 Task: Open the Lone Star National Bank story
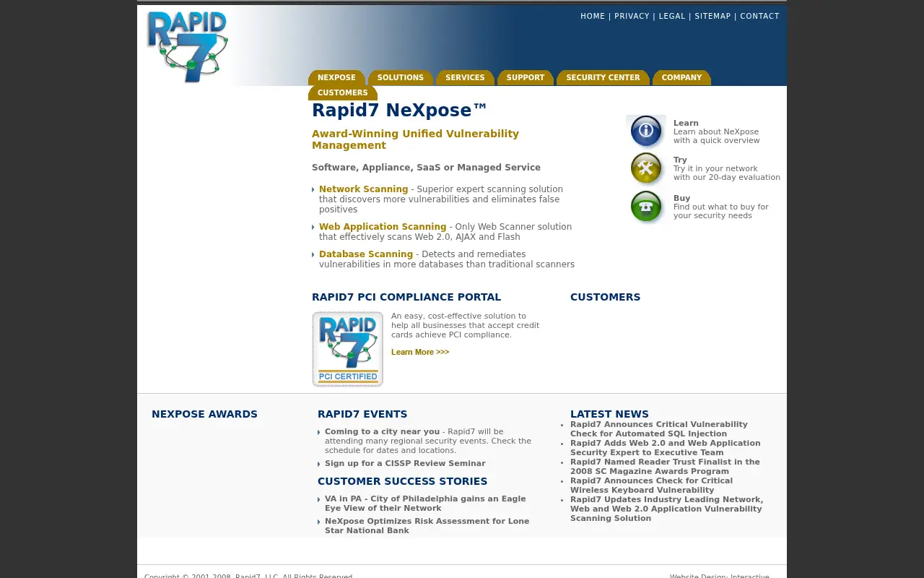click(427, 526)
